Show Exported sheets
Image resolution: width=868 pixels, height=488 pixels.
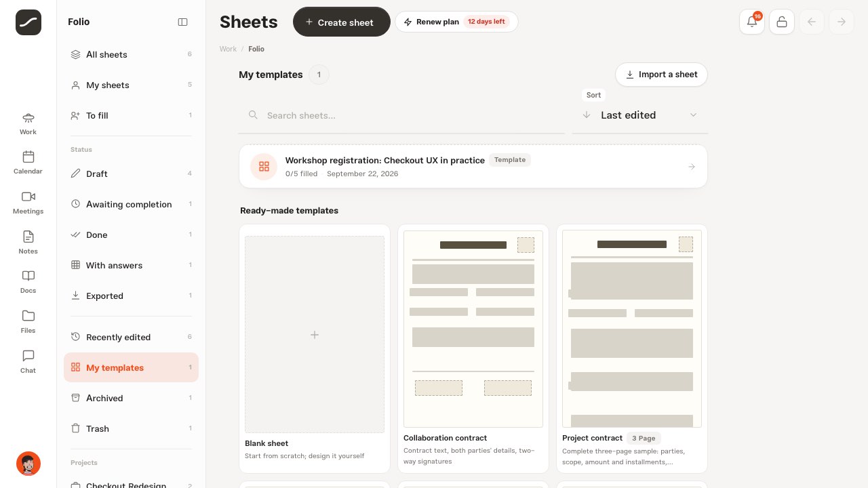[131, 296]
